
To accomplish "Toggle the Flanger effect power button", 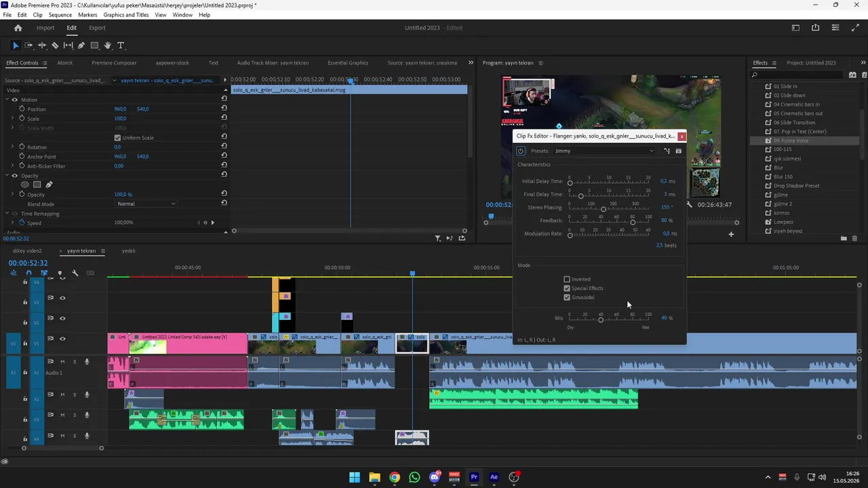I will (521, 151).
